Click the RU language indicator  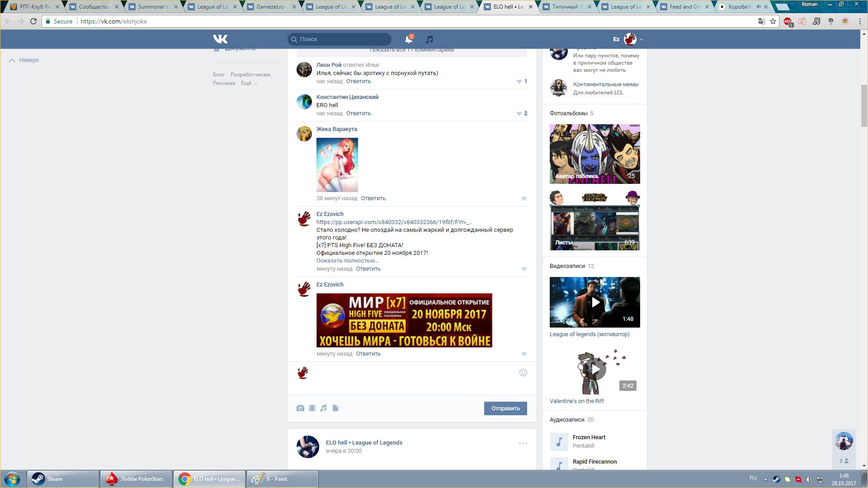tap(753, 478)
